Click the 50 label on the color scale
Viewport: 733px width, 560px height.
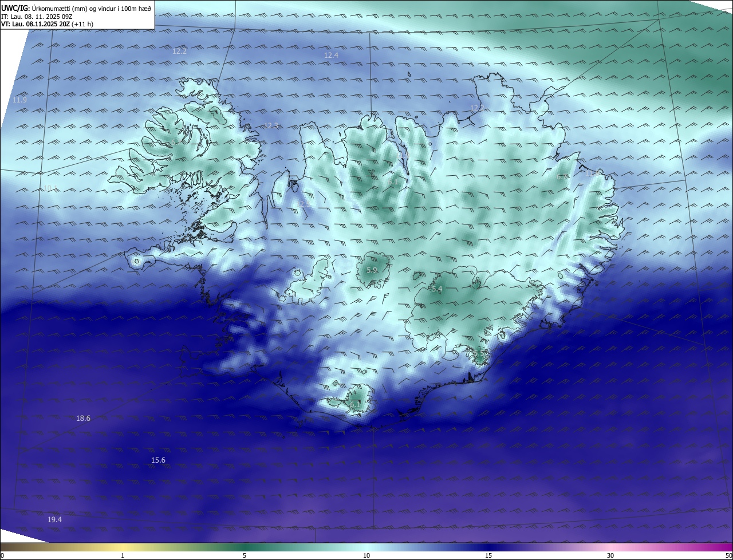point(728,556)
